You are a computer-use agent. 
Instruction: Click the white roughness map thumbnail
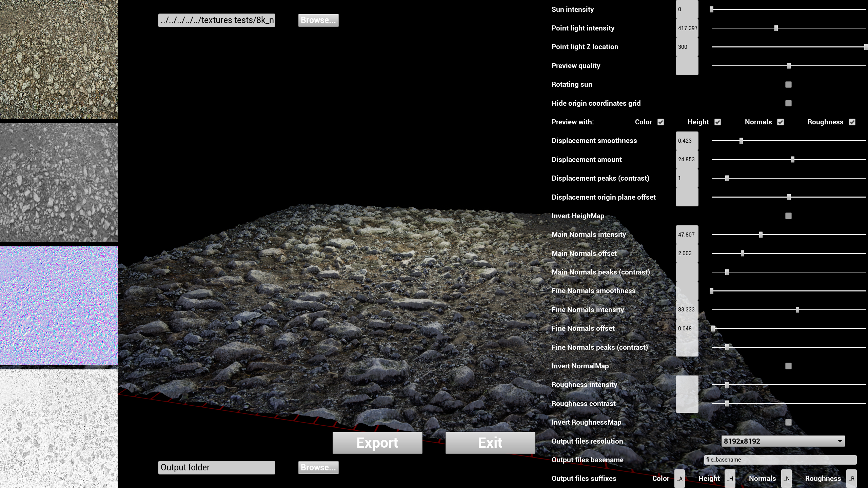(x=59, y=429)
